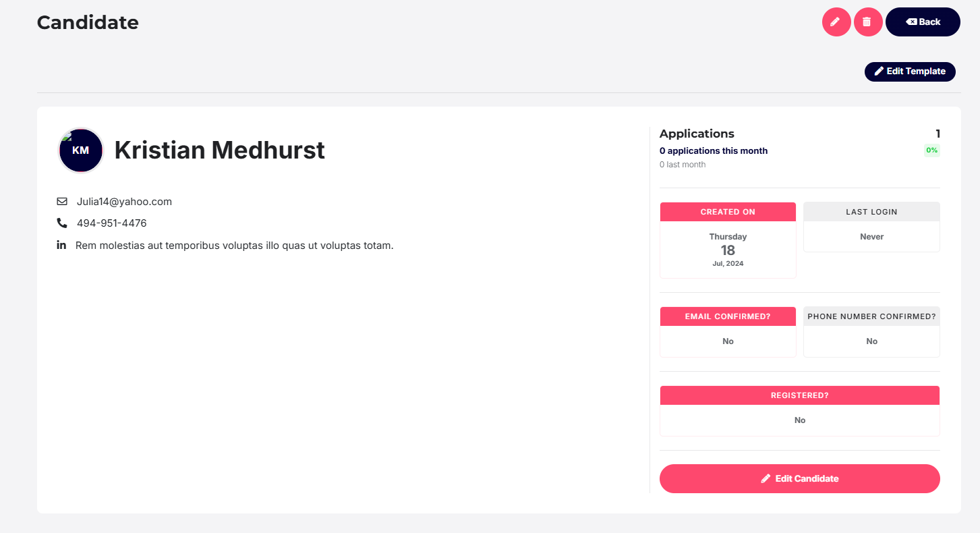
Task: Click the LinkedIn icon
Action: 61,245
